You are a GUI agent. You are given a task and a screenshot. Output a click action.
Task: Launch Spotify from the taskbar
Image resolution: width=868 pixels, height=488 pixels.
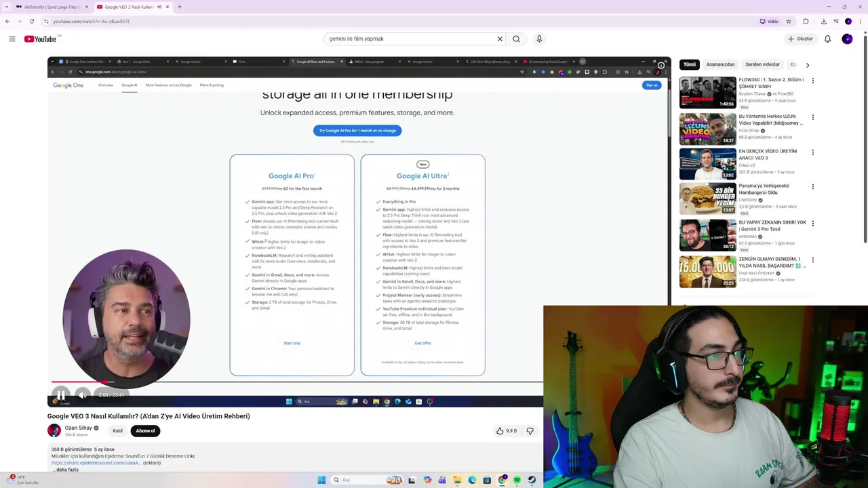pyautogui.click(x=517, y=480)
